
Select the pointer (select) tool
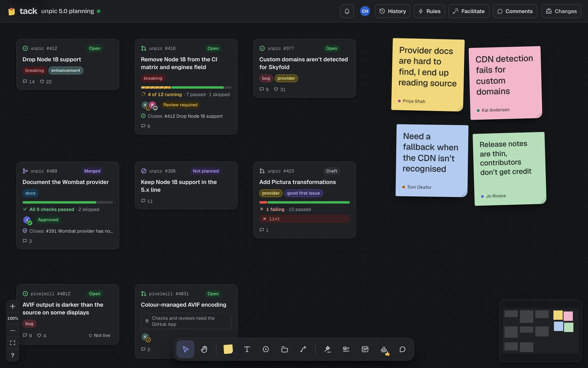coord(185,349)
